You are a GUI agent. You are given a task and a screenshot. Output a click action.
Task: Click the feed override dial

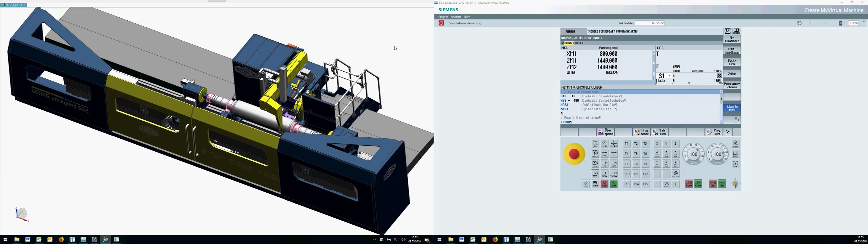(x=718, y=154)
